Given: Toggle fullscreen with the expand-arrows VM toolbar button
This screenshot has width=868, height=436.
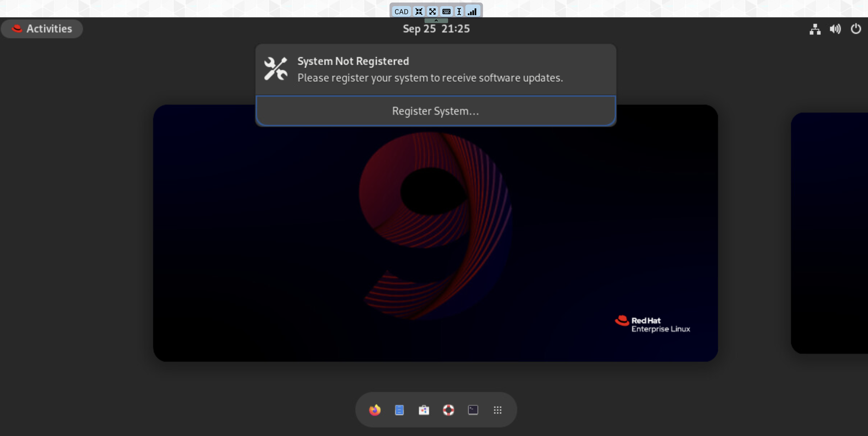Looking at the screenshot, I should click(x=433, y=11).
